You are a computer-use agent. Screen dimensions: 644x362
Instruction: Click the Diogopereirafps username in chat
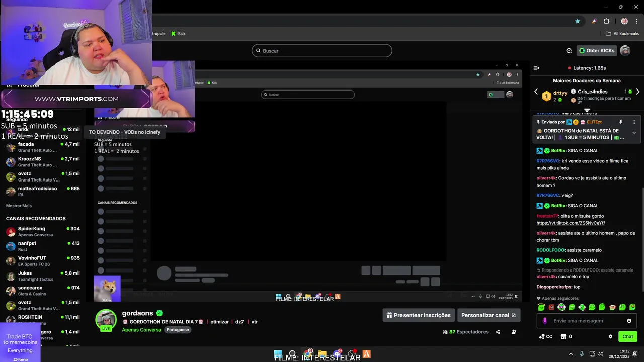click(x=554, y=287)
